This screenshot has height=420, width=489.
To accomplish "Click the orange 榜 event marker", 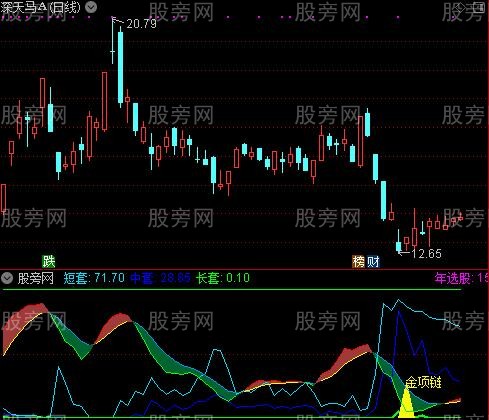I will [359, 262].
